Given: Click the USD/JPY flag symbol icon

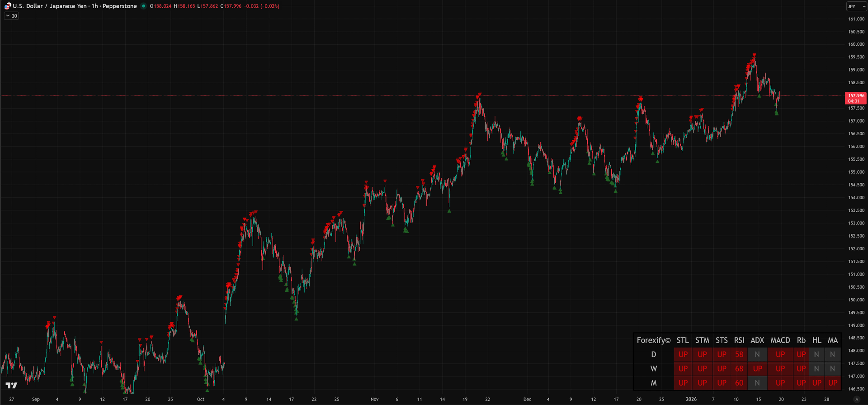Looking at the screenshot, I should [x=7, y=6].
